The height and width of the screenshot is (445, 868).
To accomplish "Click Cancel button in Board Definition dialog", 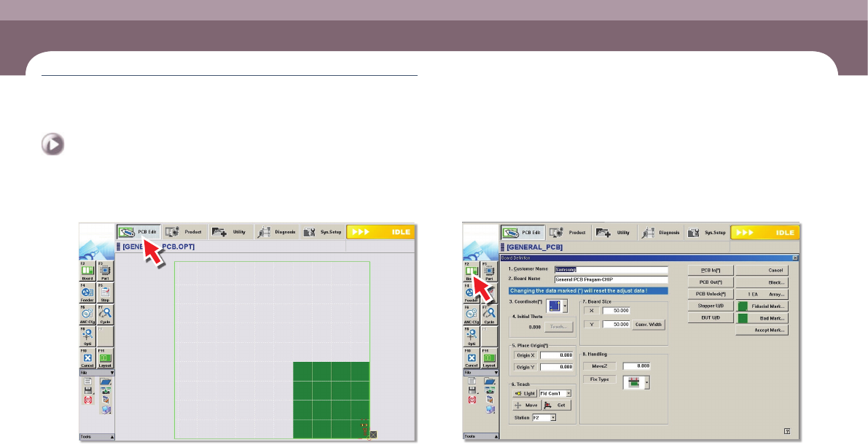I will [762, 271].
